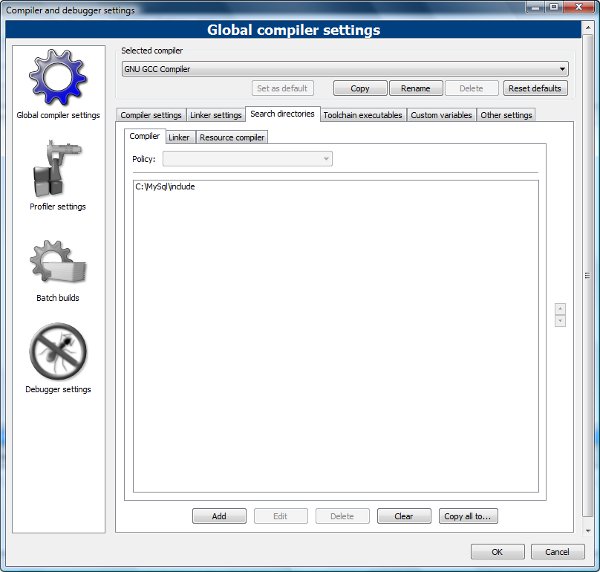Select the Linker sub-tab
The width and height of the screenshot is (600, 572).
tap(179, 137)
